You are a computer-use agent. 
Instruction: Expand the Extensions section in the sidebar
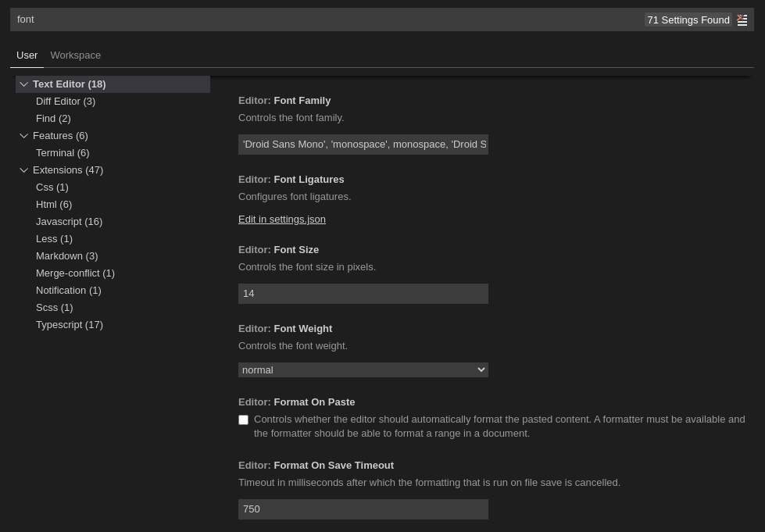[24, 170]
